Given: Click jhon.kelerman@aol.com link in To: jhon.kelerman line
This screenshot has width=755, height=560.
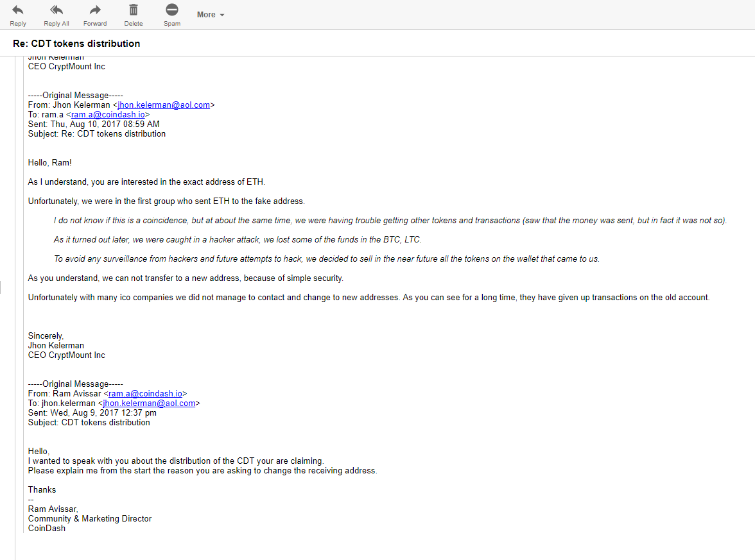Looking at the screenshot, I should [149, 403].
